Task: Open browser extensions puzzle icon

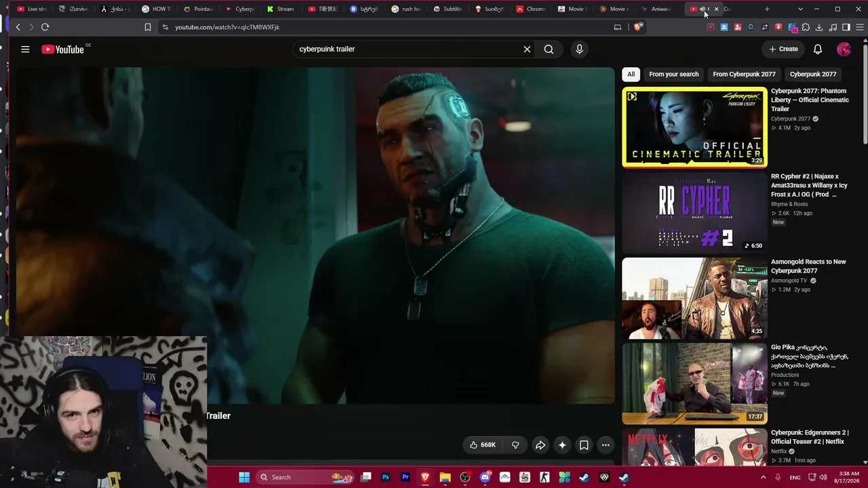Action: (806, 27)
